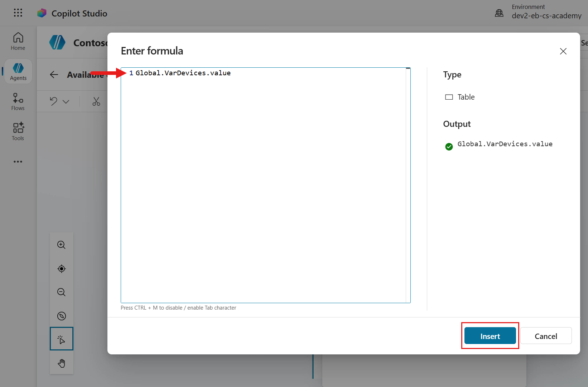Go back with the left arrow

point(54,75)
